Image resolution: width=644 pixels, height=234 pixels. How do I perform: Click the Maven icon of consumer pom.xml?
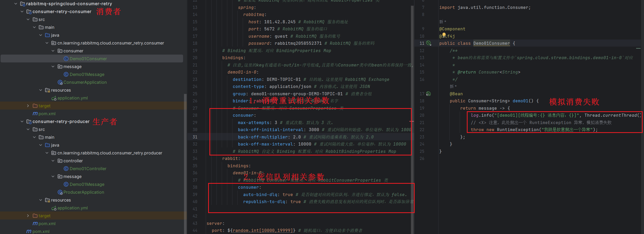(35, 114)
